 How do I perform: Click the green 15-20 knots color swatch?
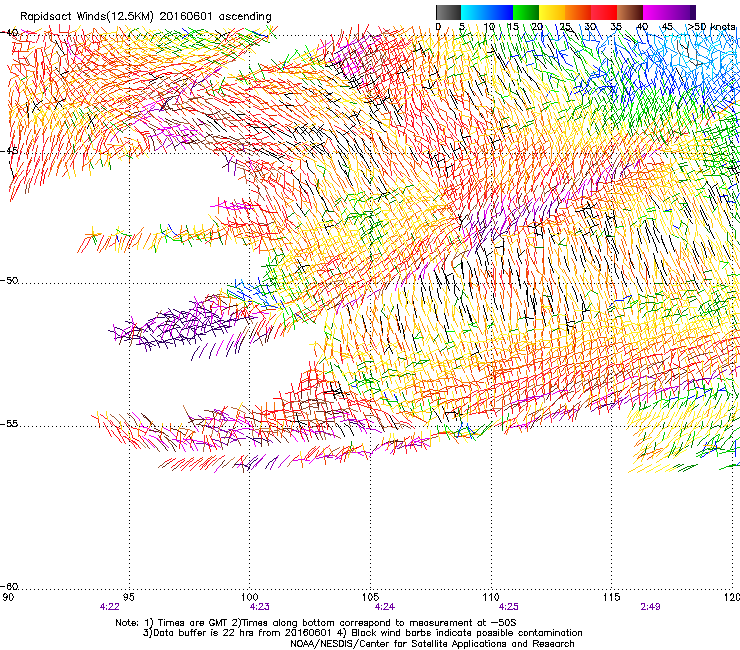pyautogui.click(x=526, y=12)
